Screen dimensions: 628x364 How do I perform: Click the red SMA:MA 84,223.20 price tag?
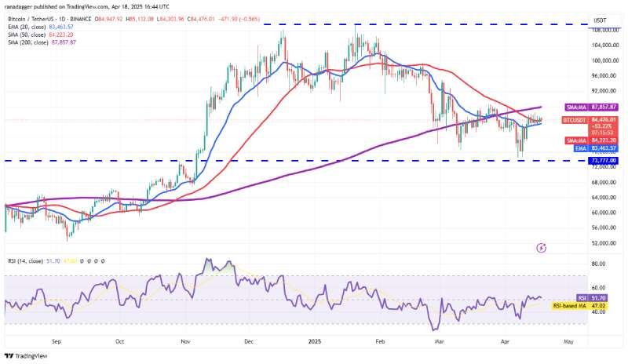pyautogui.click(x=592, y=140)
